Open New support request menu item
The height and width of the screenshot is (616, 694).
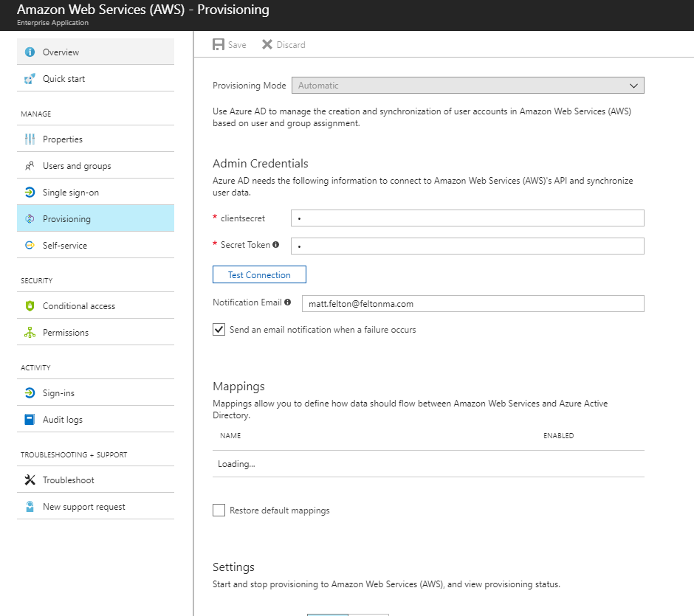point(95,506)
